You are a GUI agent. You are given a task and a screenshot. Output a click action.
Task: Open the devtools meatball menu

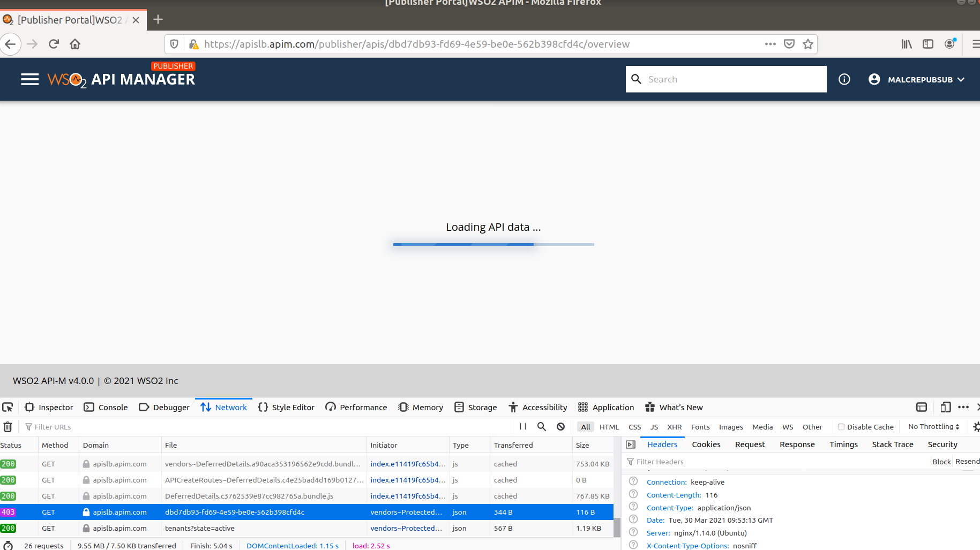pos(963,407)
